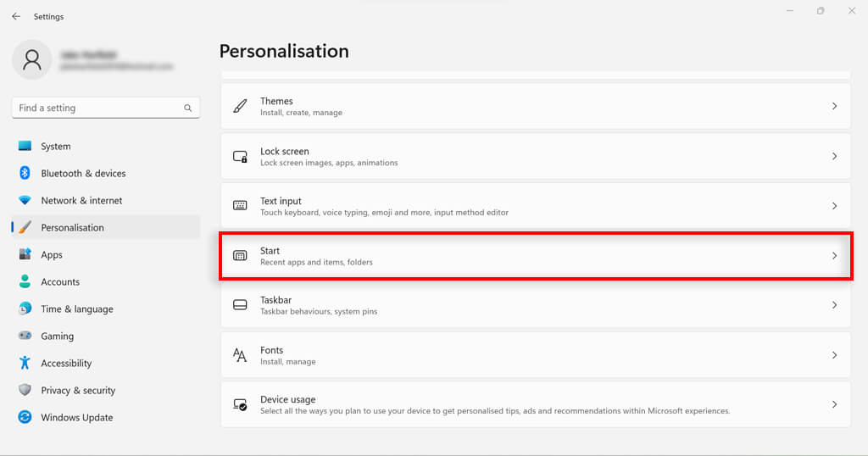The image size is (868, 456).
Task: Click the Start menu layout icon
Action: pyautogui.click(x=240, y=256)
